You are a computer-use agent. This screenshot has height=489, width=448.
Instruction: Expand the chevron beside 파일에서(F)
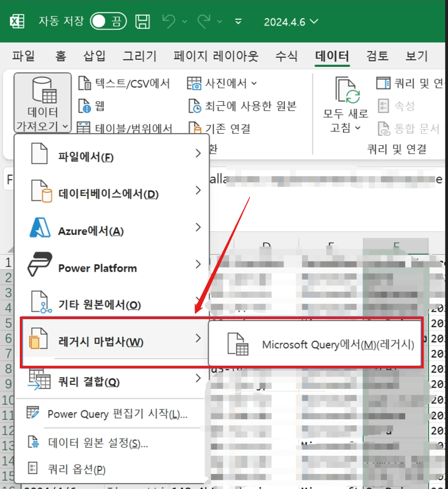(198, 153)
